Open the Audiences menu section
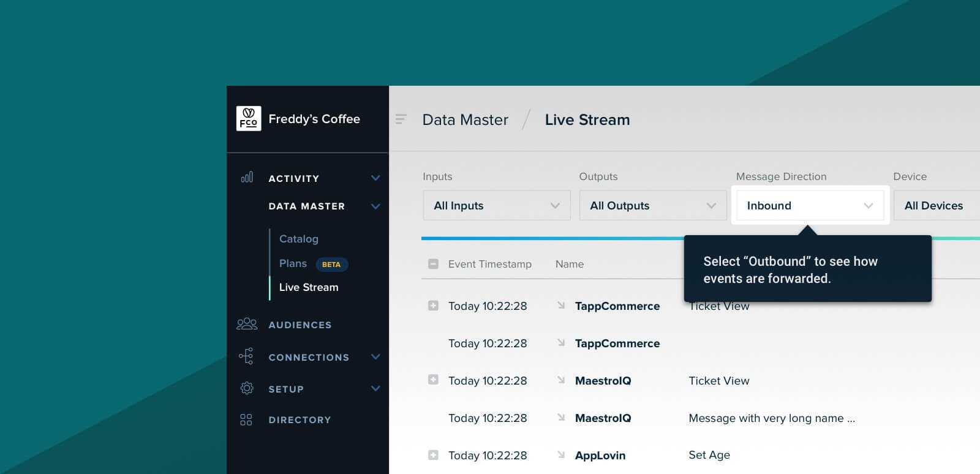 point(300,325)
